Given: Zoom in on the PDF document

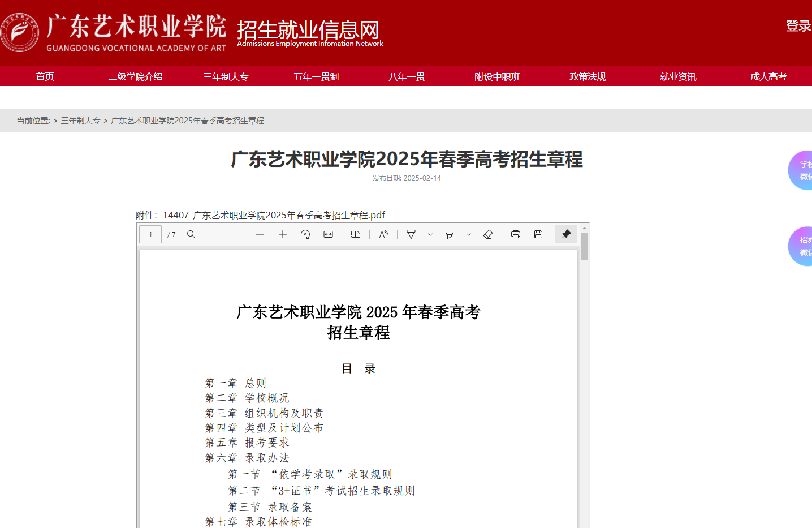Looking at the screenshot, I should [x=282, y=234].
